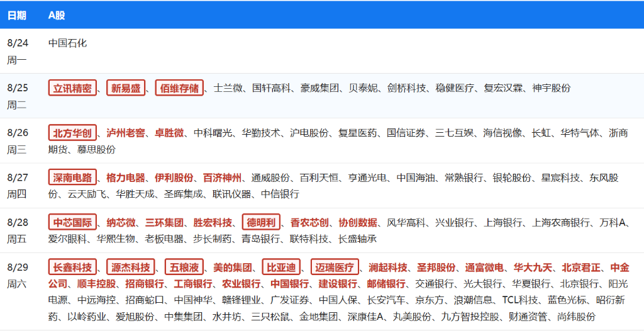The image size is (644, 333).
Task: Open the boxed 德明利 tag
Action: click(x=261, y=222)
